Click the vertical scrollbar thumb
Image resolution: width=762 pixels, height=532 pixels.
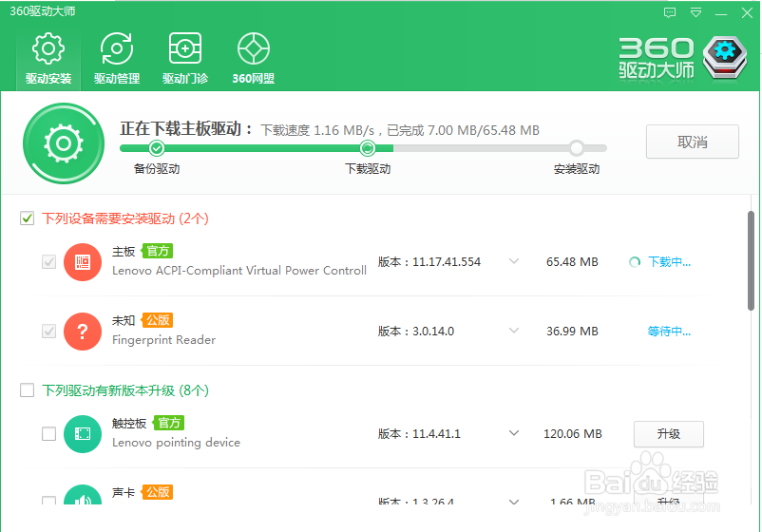[751, 260]
